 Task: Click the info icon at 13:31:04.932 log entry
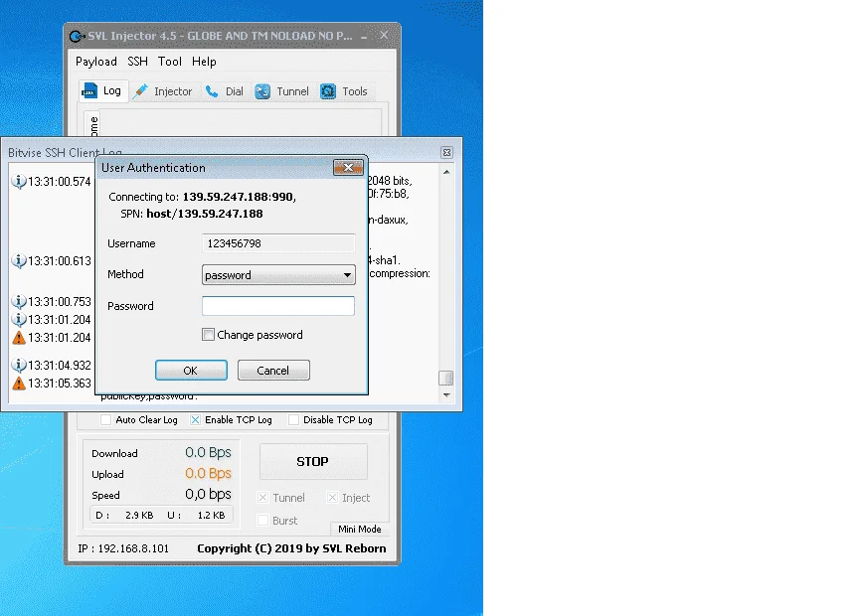19,366
